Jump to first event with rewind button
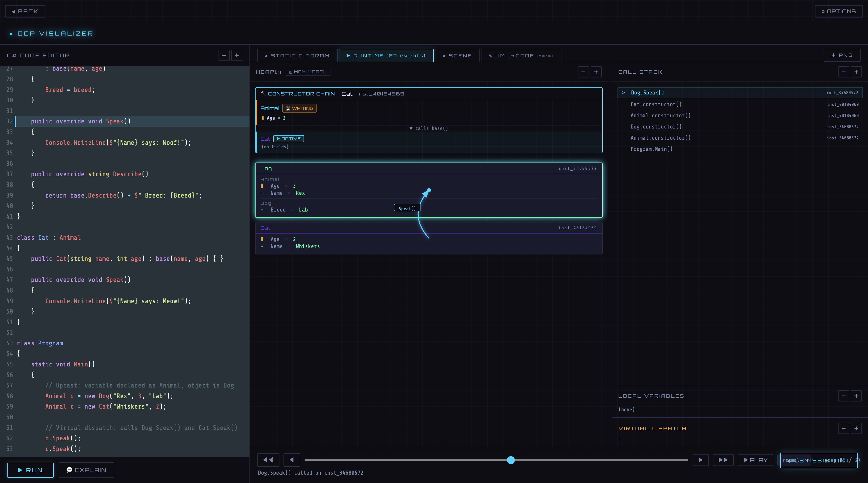The height and width of the screenshot is (483, 868). pyautogui.click(x=268, y=460)
